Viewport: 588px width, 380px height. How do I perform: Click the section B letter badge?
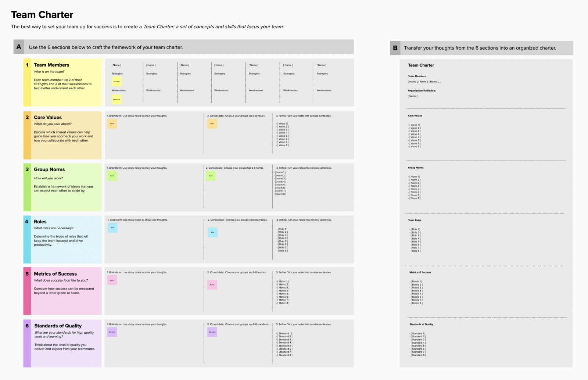[395, 48]
